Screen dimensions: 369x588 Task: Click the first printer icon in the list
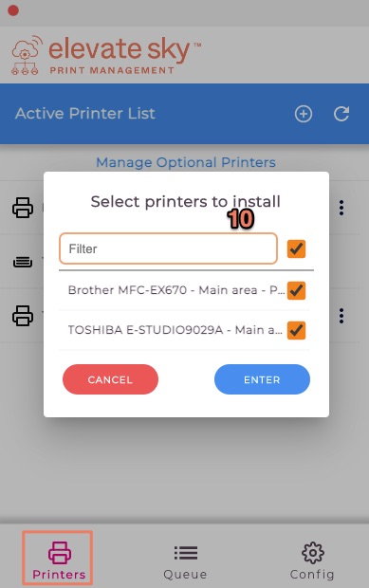(x=23, y=208)
